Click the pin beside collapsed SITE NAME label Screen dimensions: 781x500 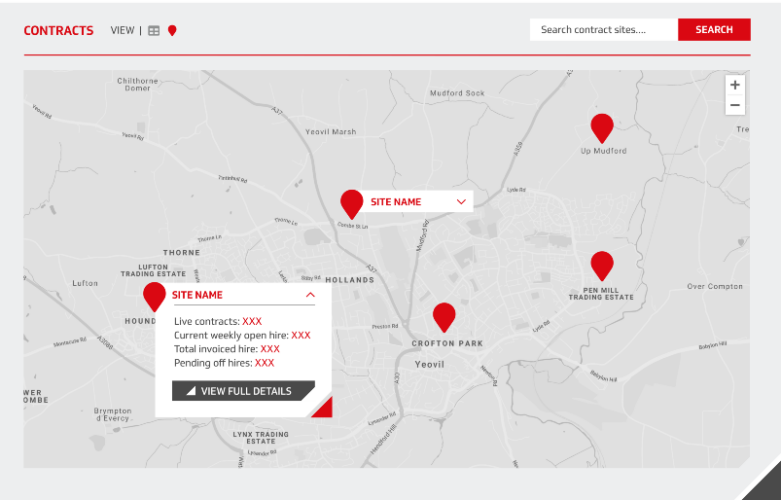pyautogui.click(x=351, y=203)
